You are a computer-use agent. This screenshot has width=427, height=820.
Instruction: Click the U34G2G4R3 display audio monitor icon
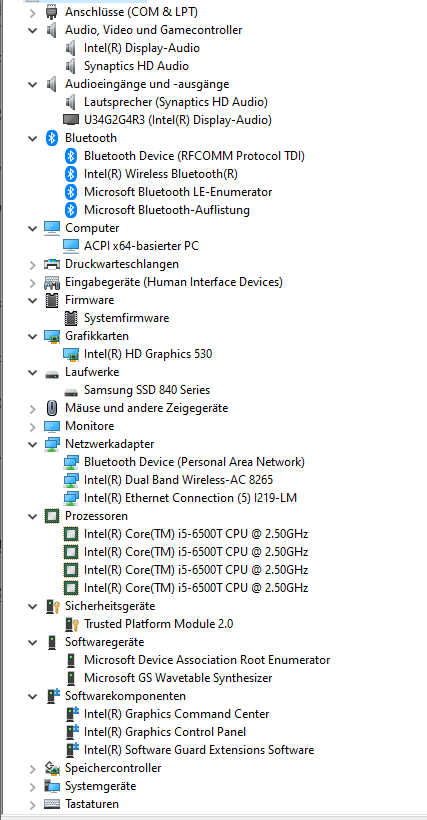coord(71,120)
